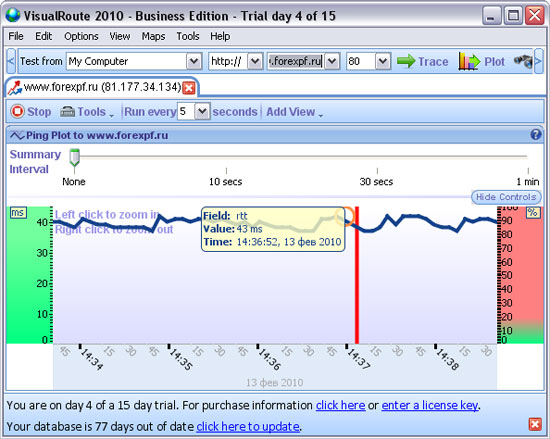
Task: Open the Help menu
Action: click(x=220, y=36)
